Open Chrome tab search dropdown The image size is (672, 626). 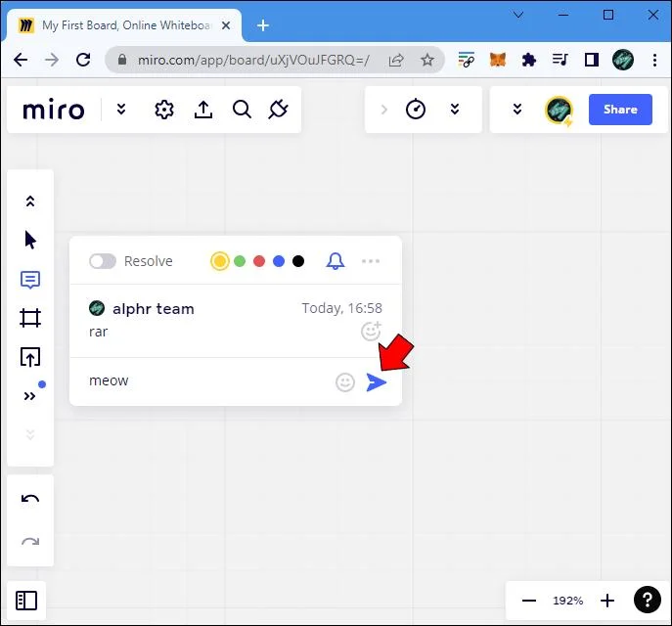[x=518, y=15]
